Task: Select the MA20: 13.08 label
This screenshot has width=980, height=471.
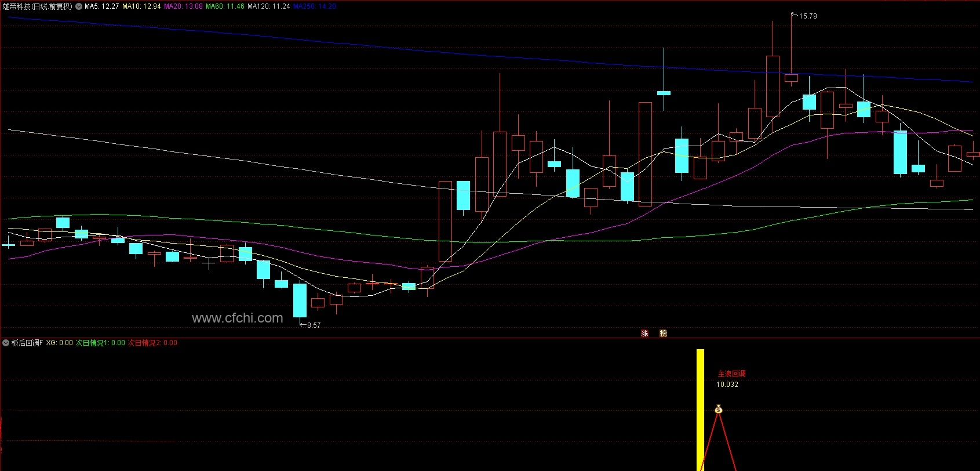Action: (183, 6)
